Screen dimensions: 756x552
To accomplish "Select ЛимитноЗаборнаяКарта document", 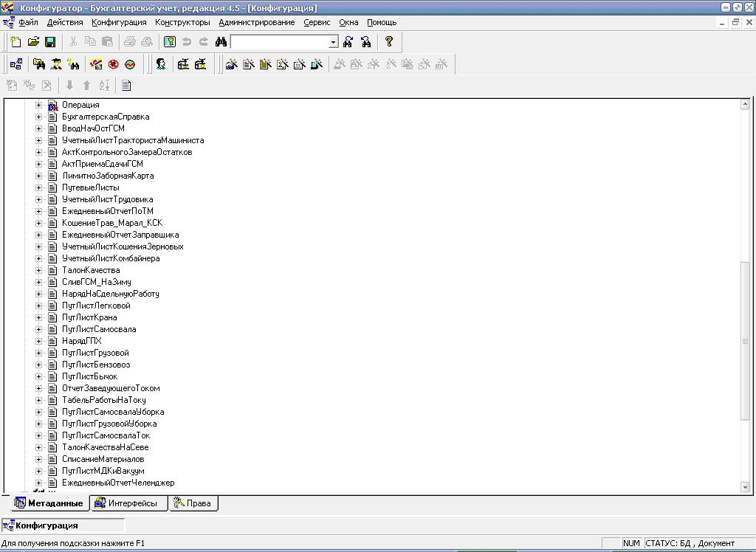I will pyautogui.click(x=108, y=176).
